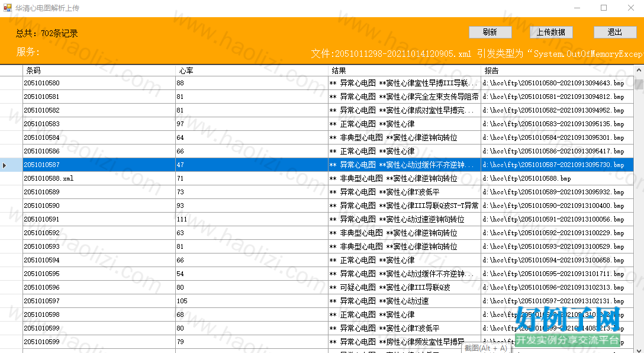
Task: Sort by the 条码 column header
Action: click(99, 70)
